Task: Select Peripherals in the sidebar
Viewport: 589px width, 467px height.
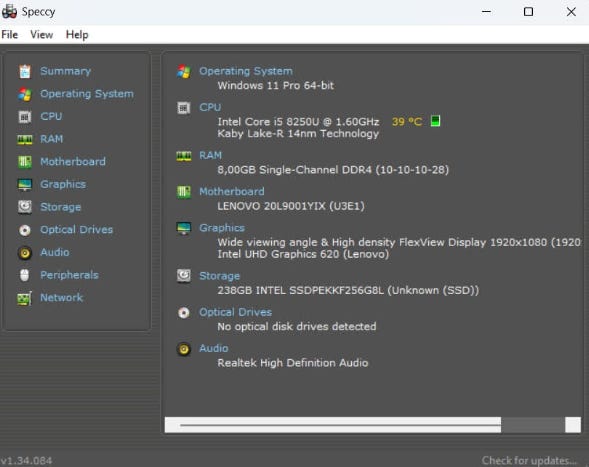Action: (69, 275)
